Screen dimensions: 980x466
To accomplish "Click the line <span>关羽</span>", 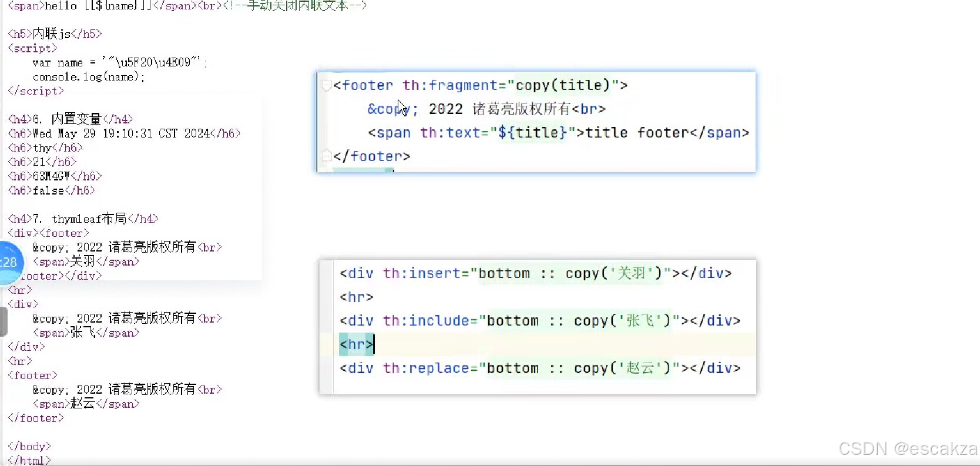I will coord(86,262).
